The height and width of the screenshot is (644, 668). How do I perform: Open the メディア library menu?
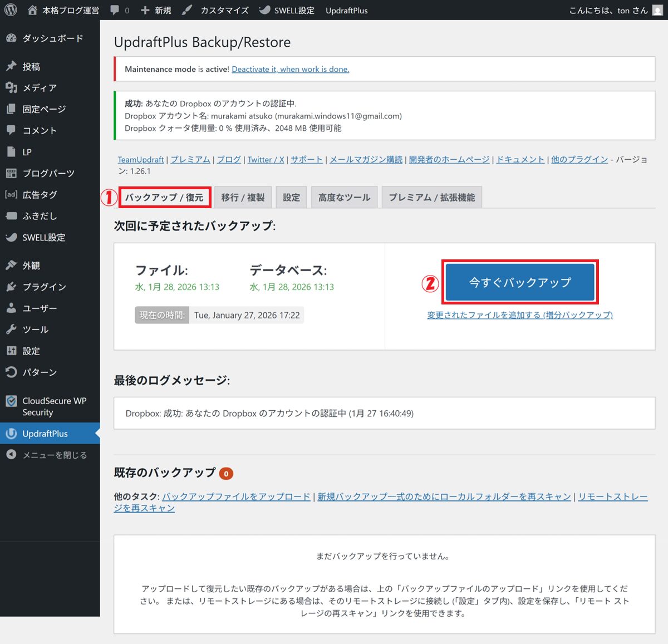(x=39, y=88)
